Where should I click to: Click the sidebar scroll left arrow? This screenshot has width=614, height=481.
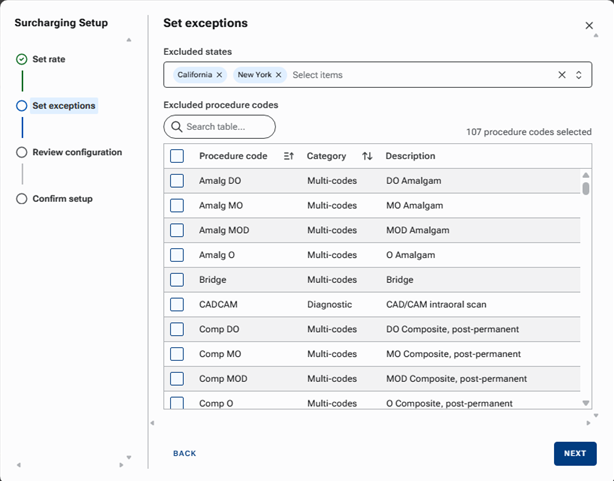(18, 465)
